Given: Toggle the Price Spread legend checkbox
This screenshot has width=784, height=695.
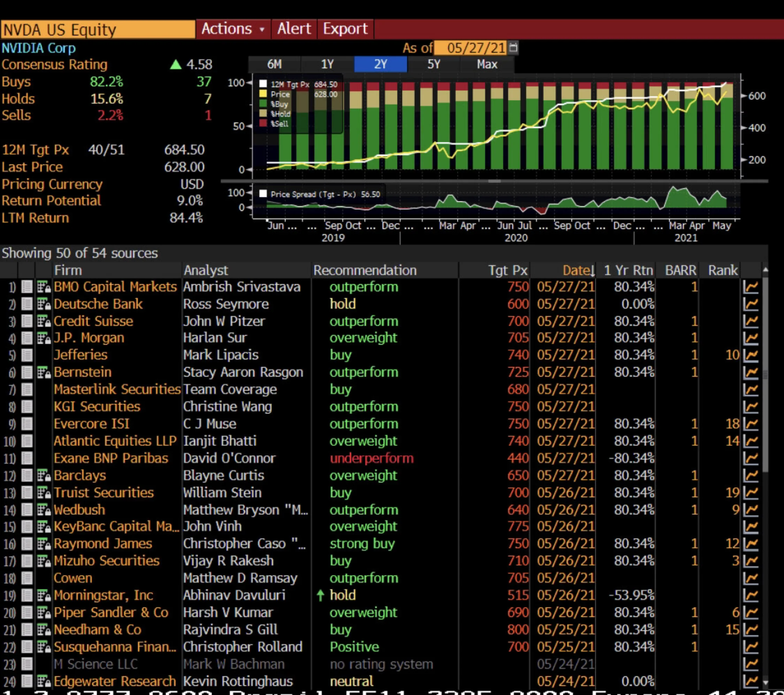Looking at the screenshot, I should (x=263, y=194).
